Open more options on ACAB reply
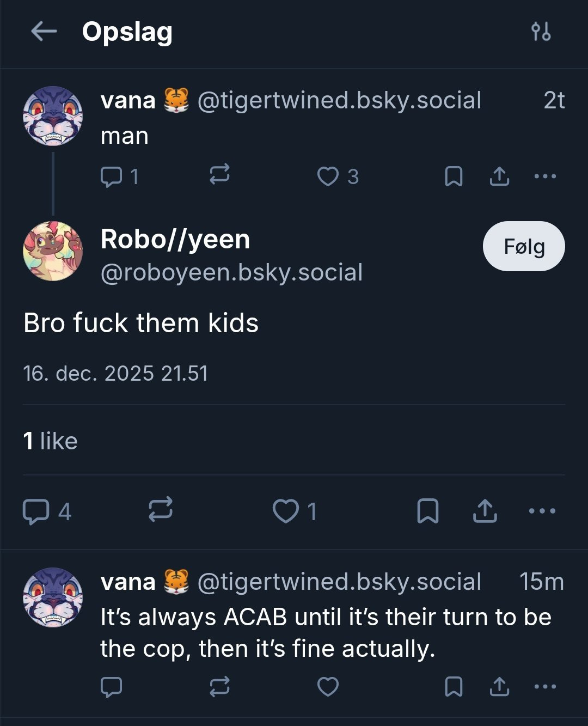The height and width of the screenshot is (726, 588). tap(545, 687)
